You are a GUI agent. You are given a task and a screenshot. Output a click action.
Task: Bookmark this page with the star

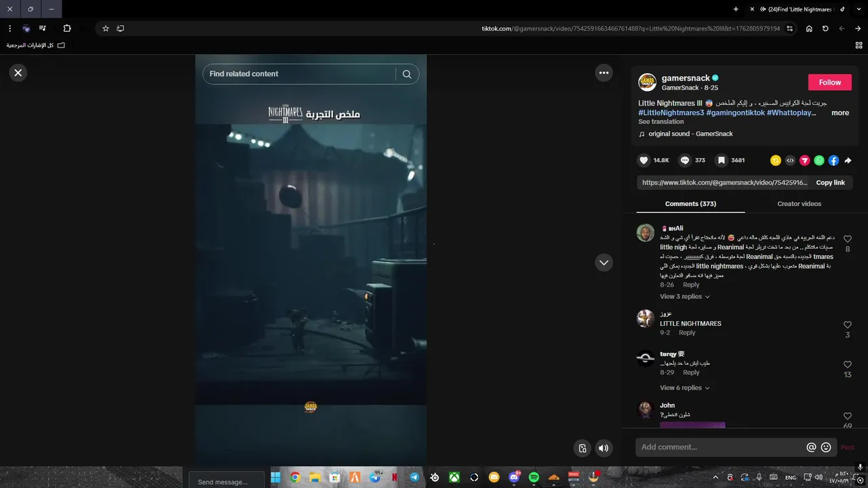(x=106, y=28)
